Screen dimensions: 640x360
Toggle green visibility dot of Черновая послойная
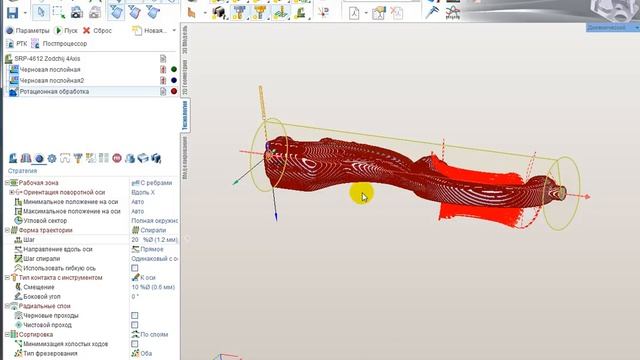tap(174, 69)
